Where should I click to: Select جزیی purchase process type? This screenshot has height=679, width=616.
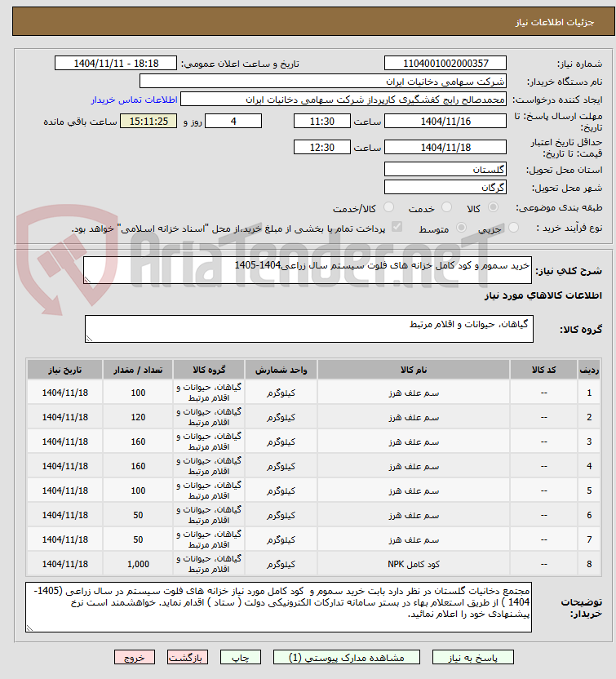click(513, 228)
